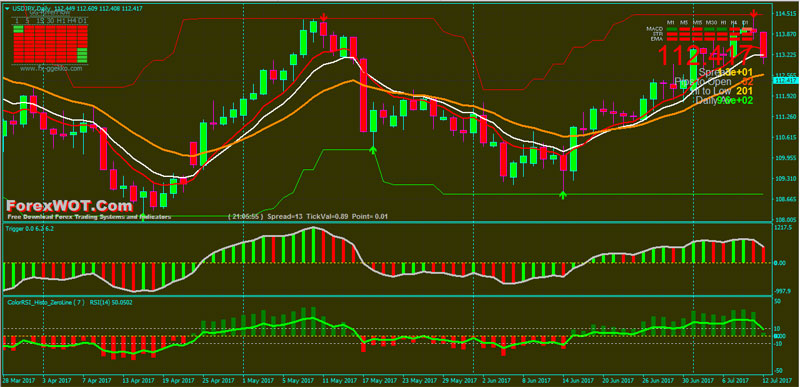Open the chart dropdown triangle beside USDJPY,Daily
Image resolution: width=800 pixels, height=387 pixels.
[x=7, y=9]
